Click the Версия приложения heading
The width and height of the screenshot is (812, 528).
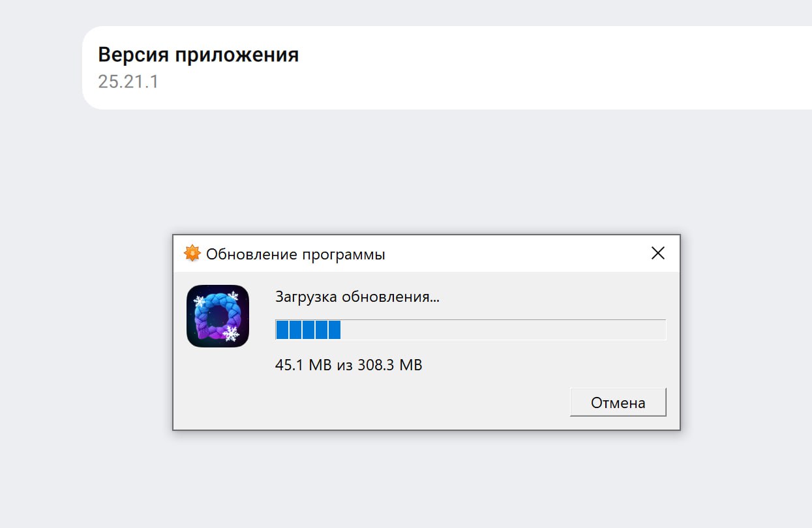(x=198, y=55)
